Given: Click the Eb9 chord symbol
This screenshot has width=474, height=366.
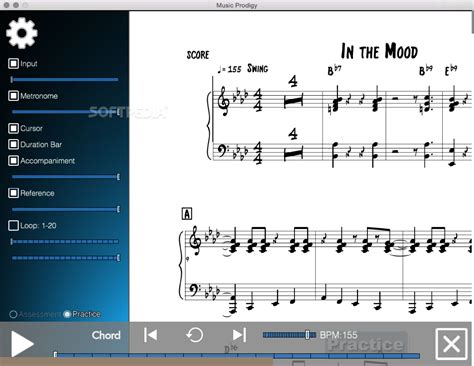Looking at the screenshot, I should [451, 70].
